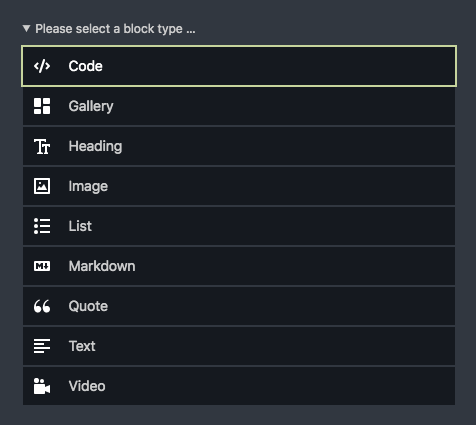Select the Video camera icon
The image size is (476, 425).
(x=42, y=386)
